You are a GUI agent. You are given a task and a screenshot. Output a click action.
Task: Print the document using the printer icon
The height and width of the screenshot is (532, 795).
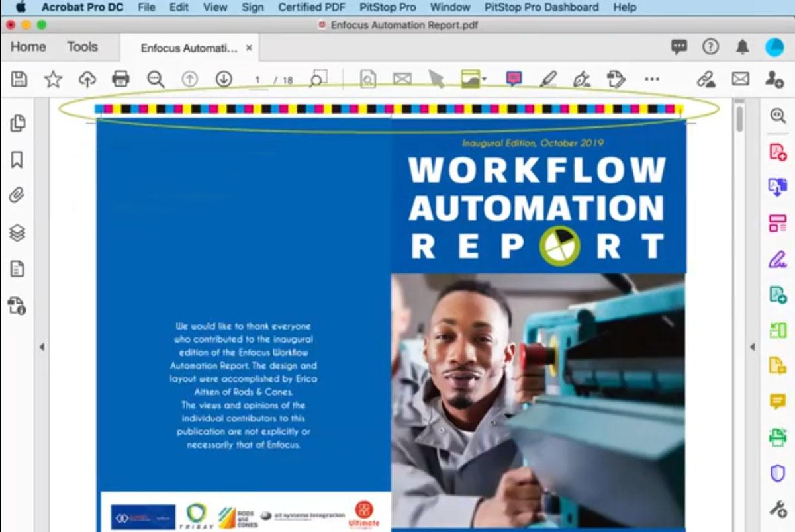pos(120,79)
